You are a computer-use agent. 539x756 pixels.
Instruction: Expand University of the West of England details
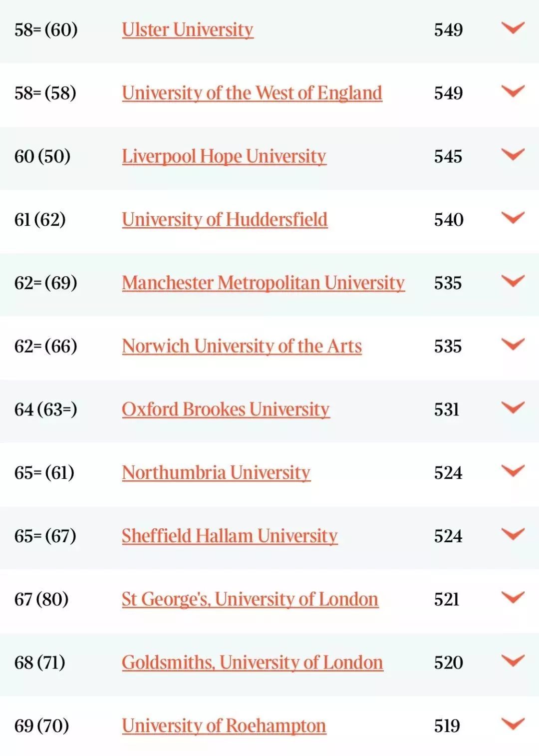(513, 91)
